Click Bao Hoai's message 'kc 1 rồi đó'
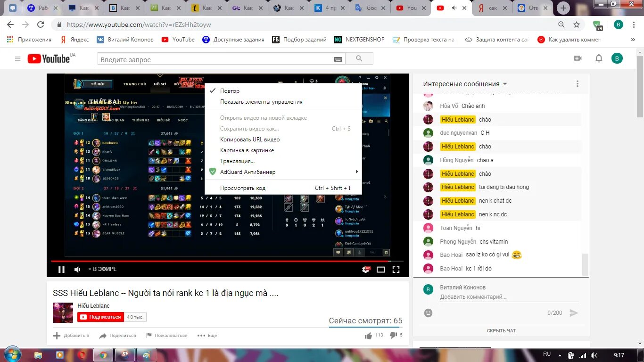 pos(479,269)
